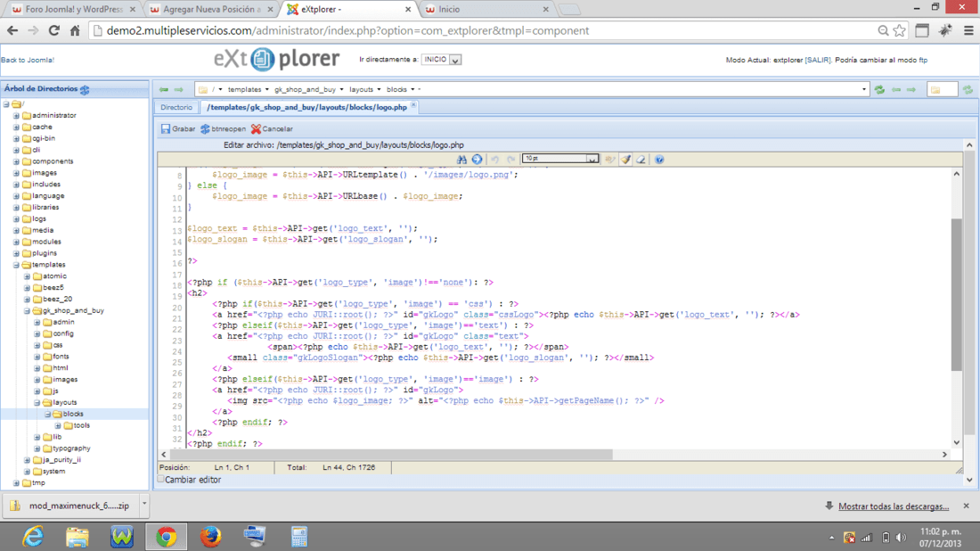The width and height of the screenshot is (980, 551).
Task: Toggle the syntax highlight brush icon
Action: pos(625,160)
